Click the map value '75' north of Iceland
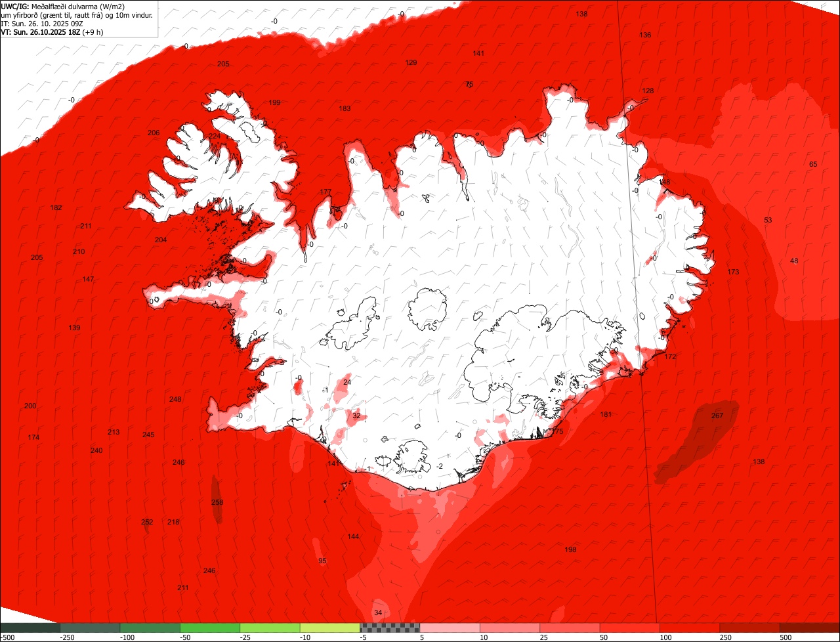Image resolution: width=840 pixels, height=642 pixels. (x=469, y=85)
